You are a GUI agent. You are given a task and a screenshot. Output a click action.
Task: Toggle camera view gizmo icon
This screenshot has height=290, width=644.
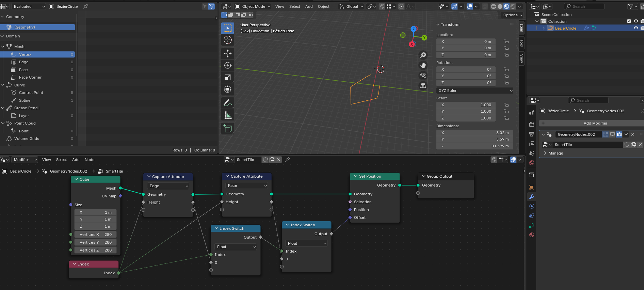pos(423,76)
